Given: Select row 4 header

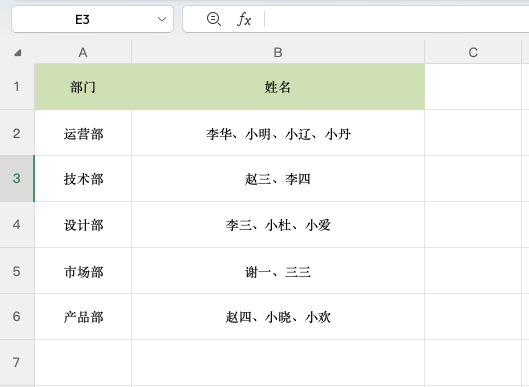Looking at the screenshot, I should point(17,225).
